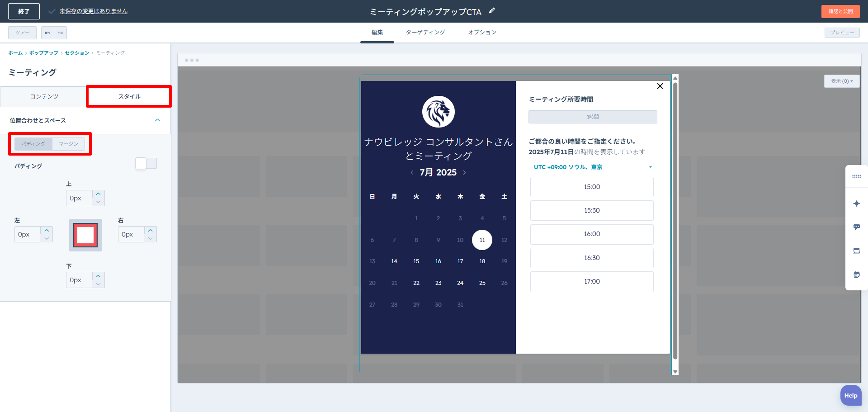Click the sparkle AI assistant icon
Image resolution: width=868 pixels, height=412 pixels.
[x=856, y=204]
